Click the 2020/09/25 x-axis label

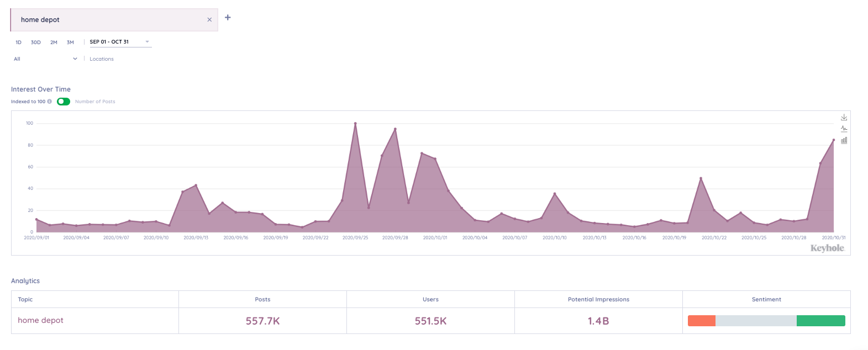click(x=355, y=238)
